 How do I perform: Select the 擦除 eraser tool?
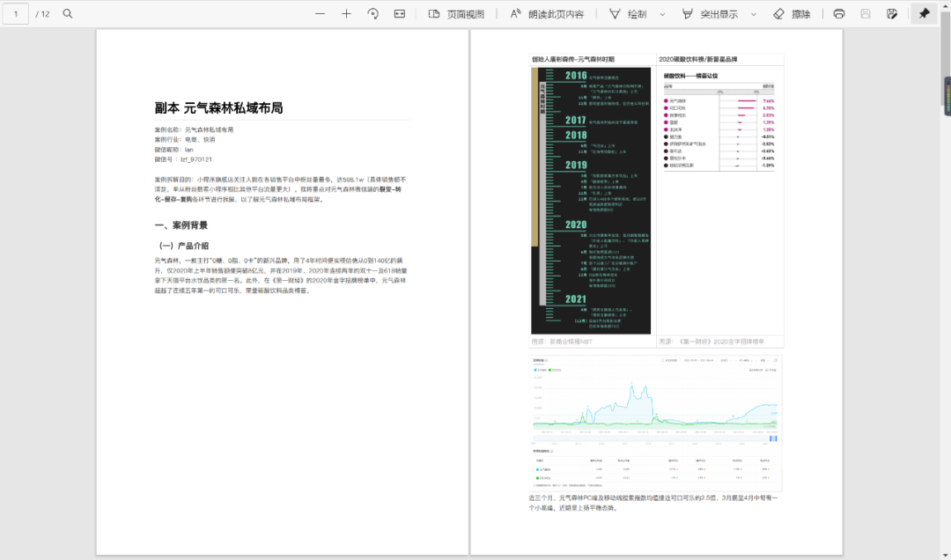point(792,13)
